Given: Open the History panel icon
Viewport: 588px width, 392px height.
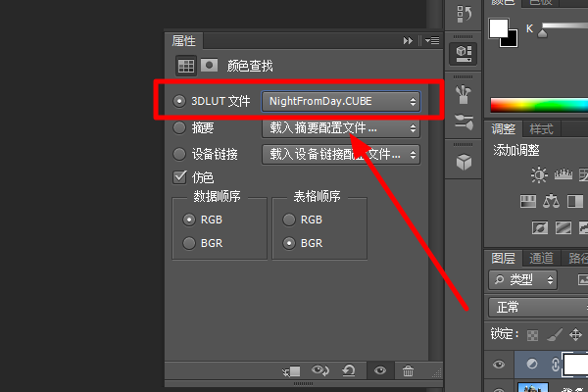Looking at the screenshot, I should 464,14.
